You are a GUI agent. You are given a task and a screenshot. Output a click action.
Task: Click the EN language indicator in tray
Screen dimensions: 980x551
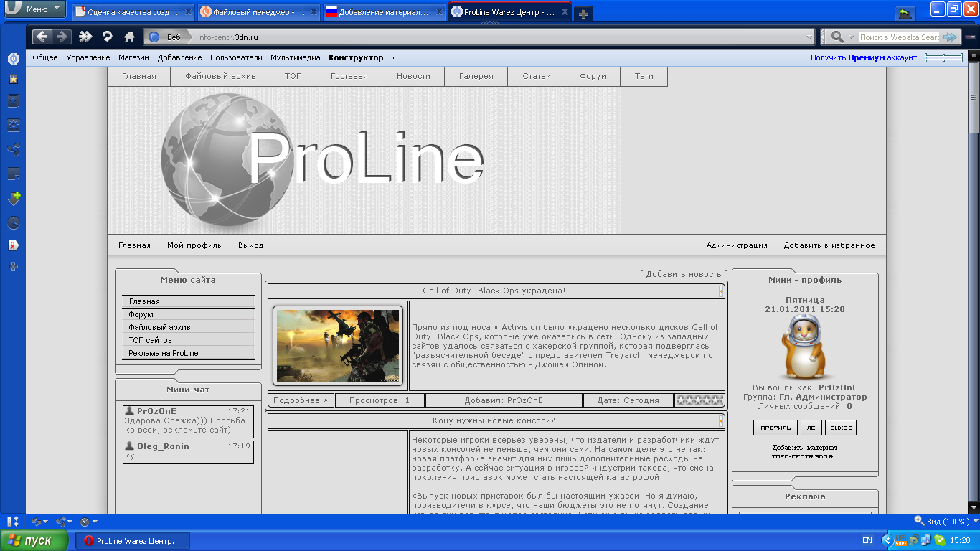[867, 540]
